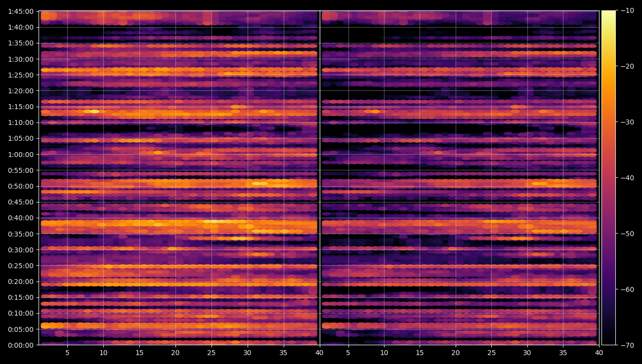Select the 0:10:00 tick label
642x364 pixels.
coord(21,313)
